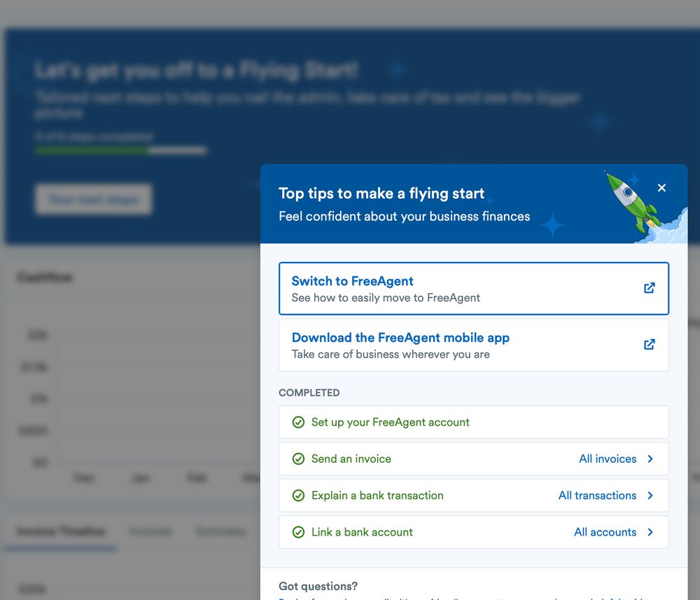The image size is (700, 600).
Task: Click the steps completed progress bar in the background
Action: pyautogui.click(x=121, y=151)
